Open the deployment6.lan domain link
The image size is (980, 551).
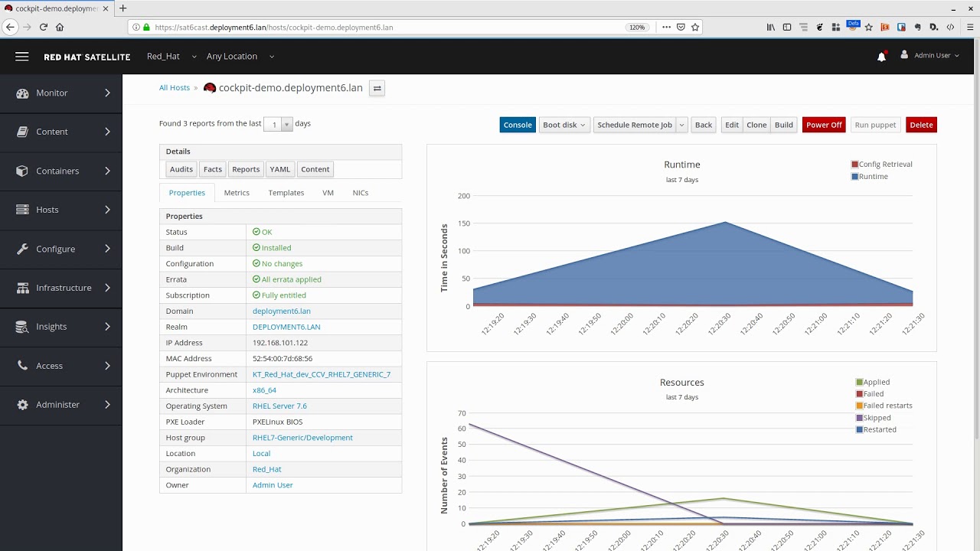[x=282, y=311]
